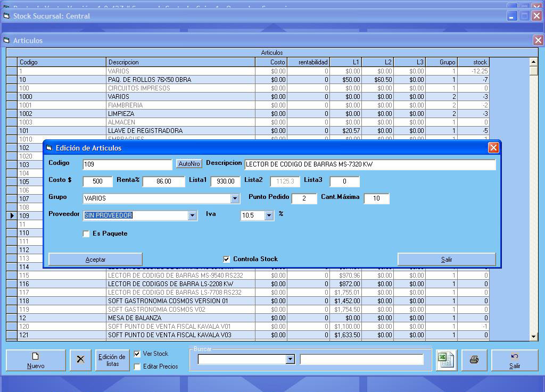Click code 1000 cell in Codigo column

click(62, 96)
